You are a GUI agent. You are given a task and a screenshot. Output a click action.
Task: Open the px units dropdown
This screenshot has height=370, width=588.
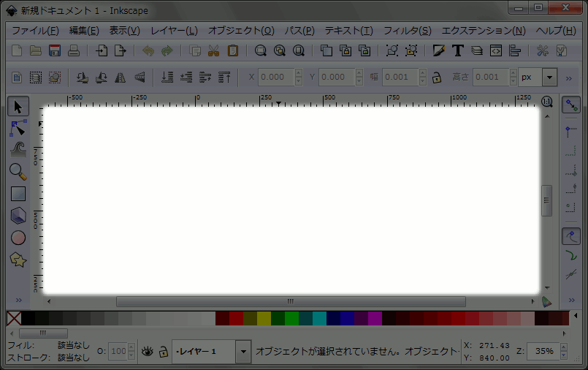[549, 78]
